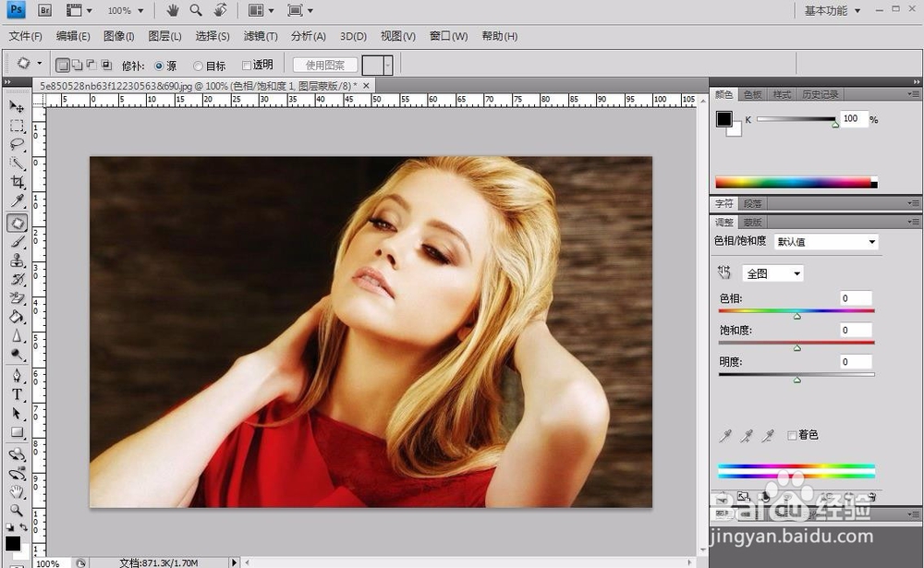Click the K percentage input field
The height and width of the screenshot is (568, 924).
(x=854, y=119)
